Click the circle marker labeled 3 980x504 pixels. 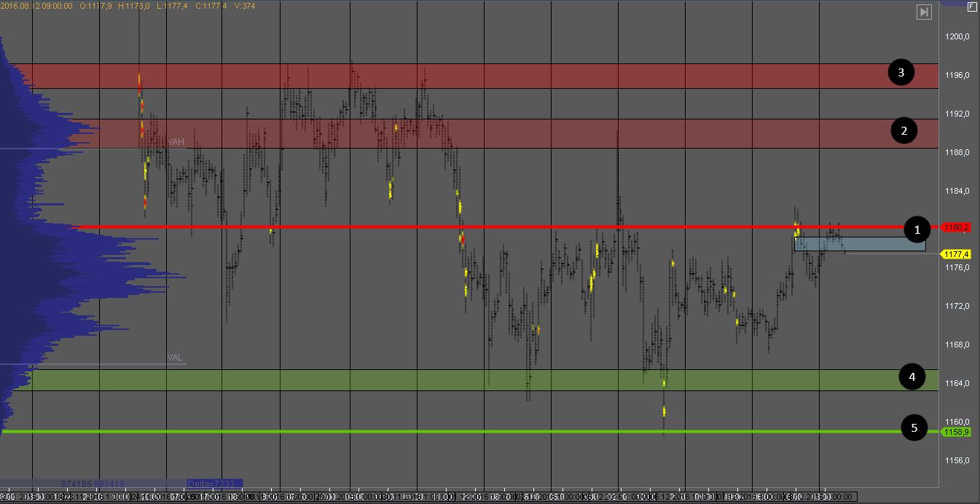point(901,73)
